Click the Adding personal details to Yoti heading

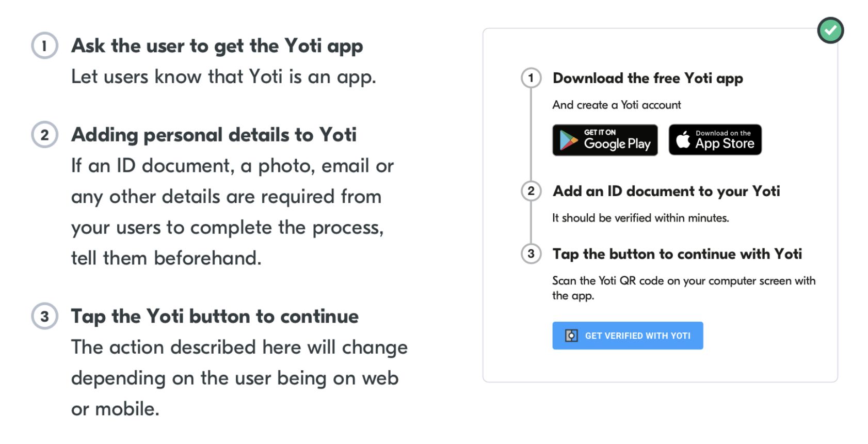(214, 135)
